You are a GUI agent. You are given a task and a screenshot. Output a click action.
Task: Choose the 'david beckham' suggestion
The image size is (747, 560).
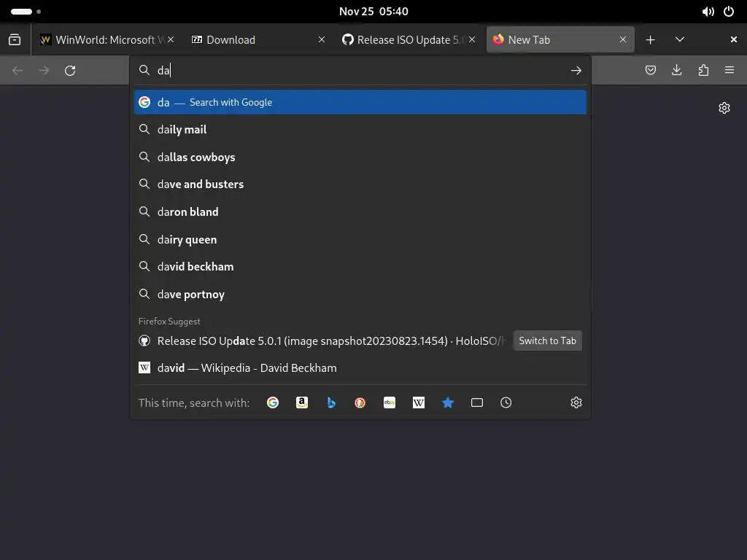point(360,267)
